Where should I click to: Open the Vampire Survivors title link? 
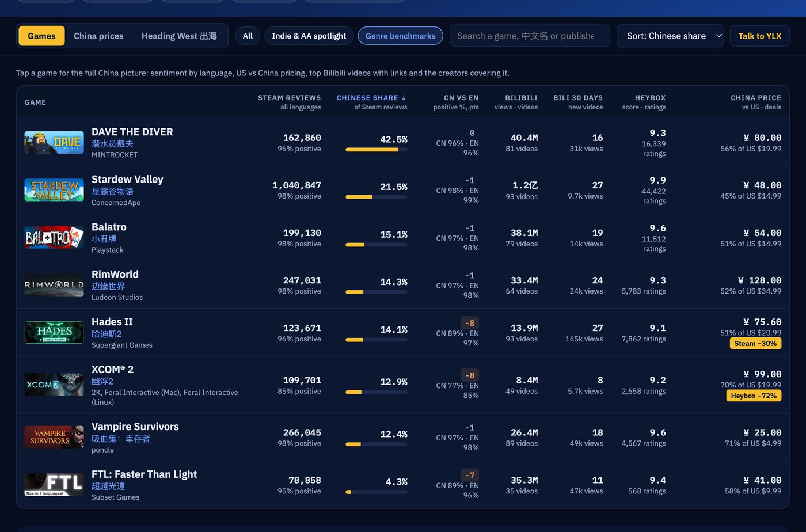(135, 427)
